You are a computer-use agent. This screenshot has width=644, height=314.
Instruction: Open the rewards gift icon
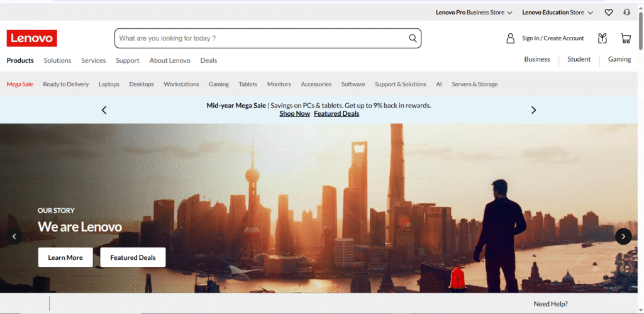tap(602, 38)
